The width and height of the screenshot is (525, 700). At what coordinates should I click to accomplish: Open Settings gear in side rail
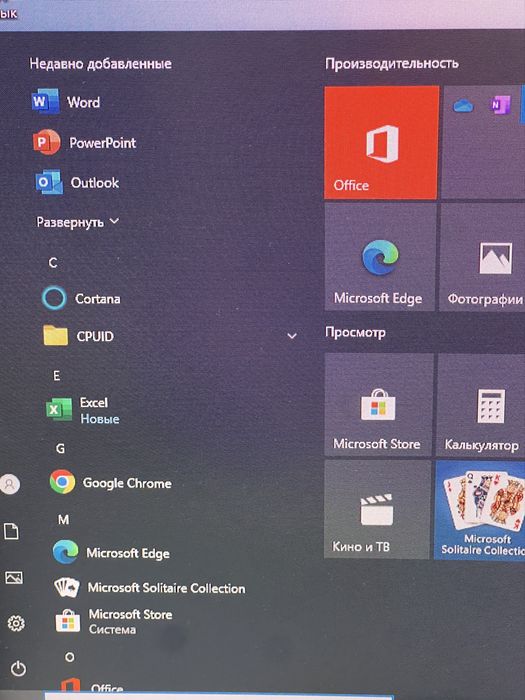coord(16,623)
